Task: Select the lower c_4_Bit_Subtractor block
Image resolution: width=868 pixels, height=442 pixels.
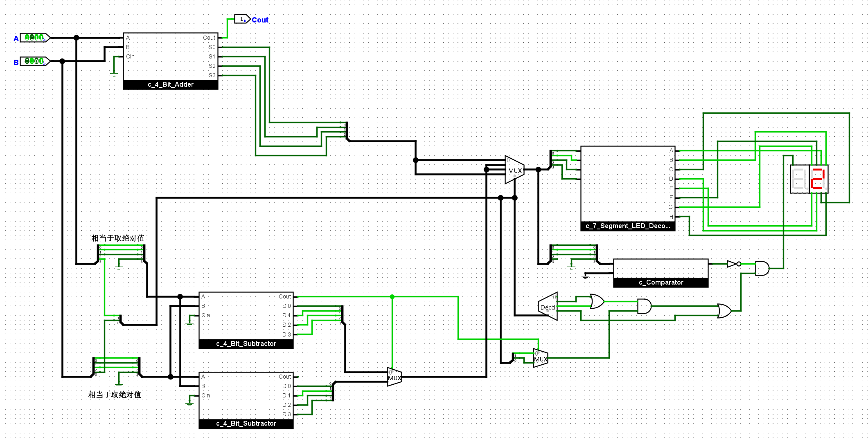Action: [x=246, y=400]
